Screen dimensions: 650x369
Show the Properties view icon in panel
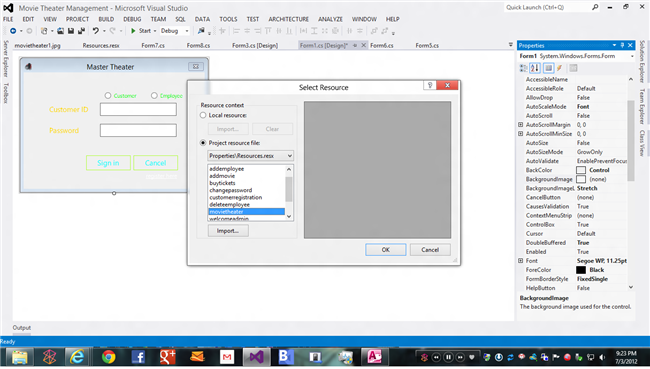pos(548,68)
